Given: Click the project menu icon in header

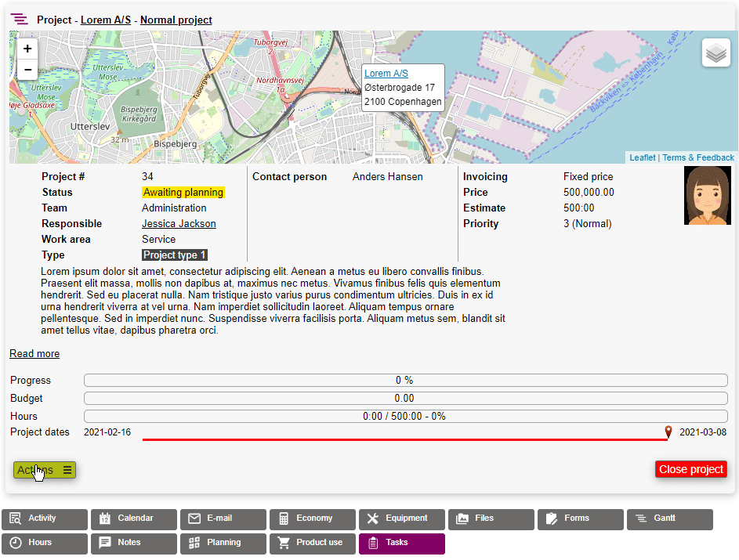Looking at the screenshot, I should click(20, 20).
